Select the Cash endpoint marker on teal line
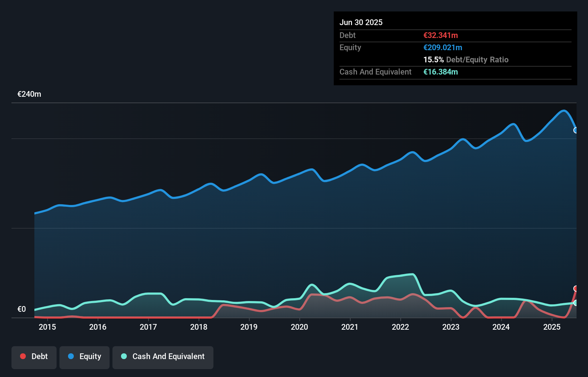 [x=576, y=303]
